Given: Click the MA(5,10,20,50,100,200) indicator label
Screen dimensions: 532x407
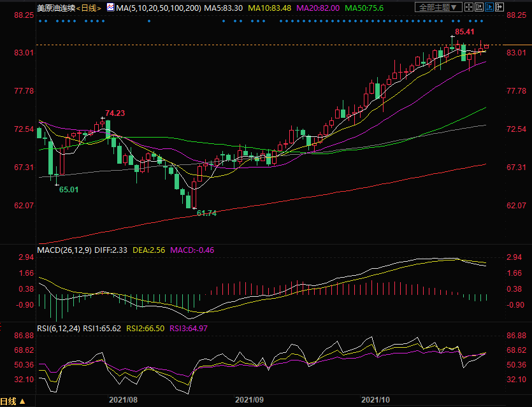Looking at the screenshot, I should (x=157, y=8).
